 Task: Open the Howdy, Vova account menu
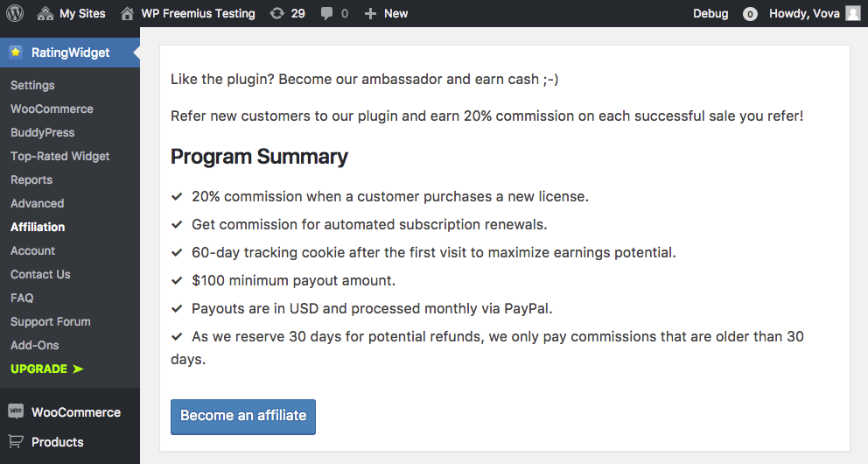click(x=803, y=13)
